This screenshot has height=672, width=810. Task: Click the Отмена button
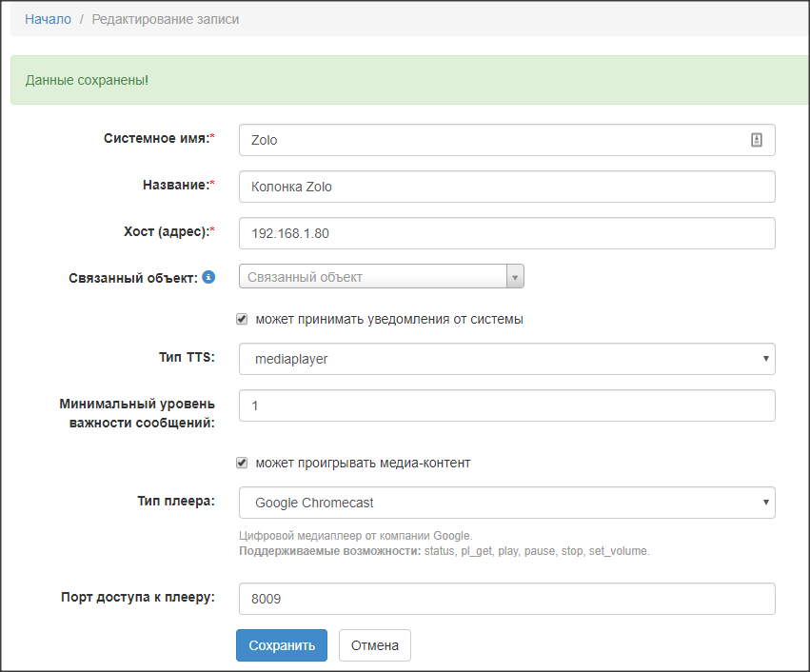click(x=374, y=645)
